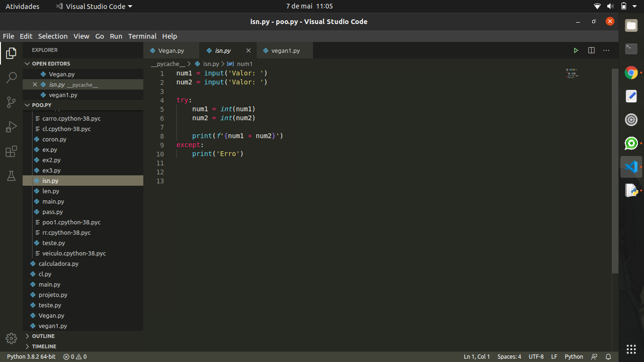The width and height of the screenshot is (644, 362).
Task: Click Ln 1, Col 1 to go to line
Action: (476, 356)
